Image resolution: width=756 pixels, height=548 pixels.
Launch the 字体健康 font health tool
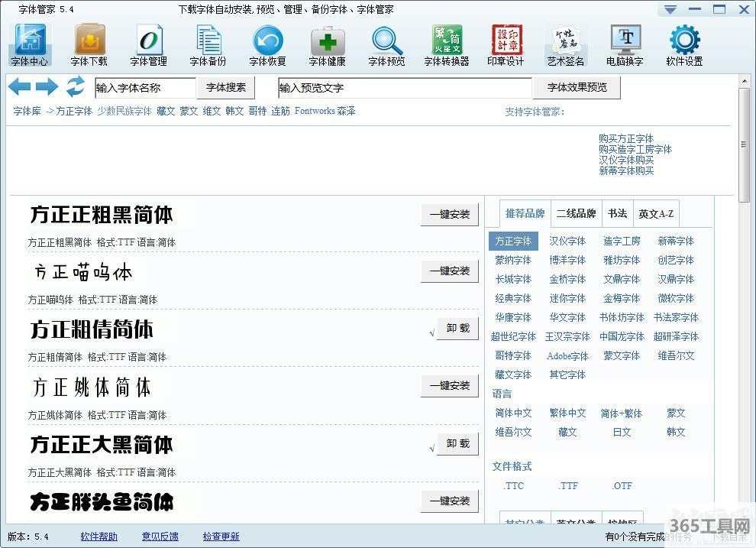point(327,40)
